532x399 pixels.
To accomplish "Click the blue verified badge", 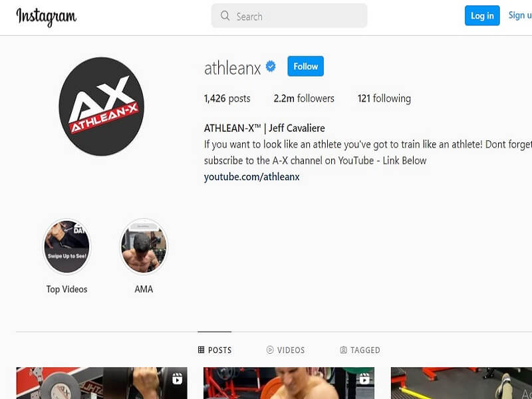I will point(271,66).
